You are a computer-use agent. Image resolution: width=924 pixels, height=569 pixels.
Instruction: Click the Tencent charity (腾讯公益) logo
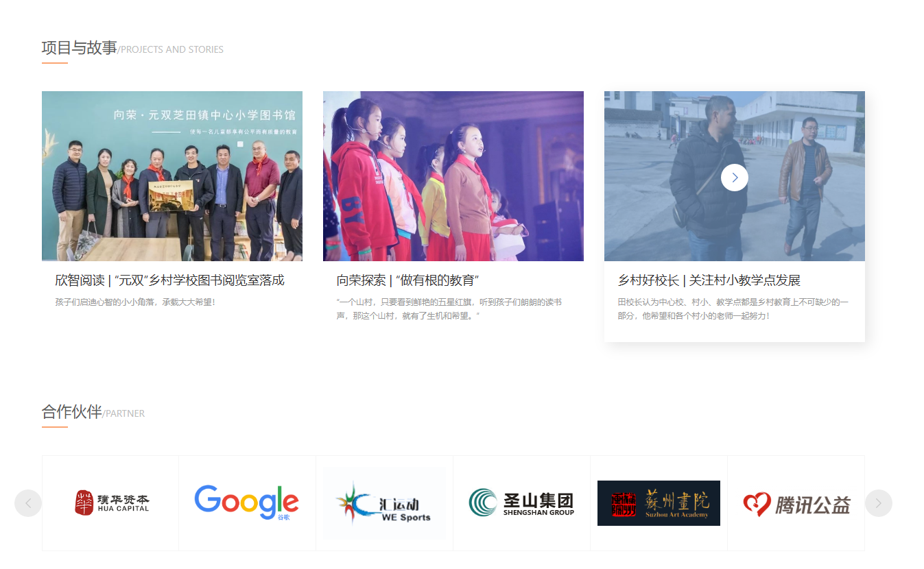point(796,504)
